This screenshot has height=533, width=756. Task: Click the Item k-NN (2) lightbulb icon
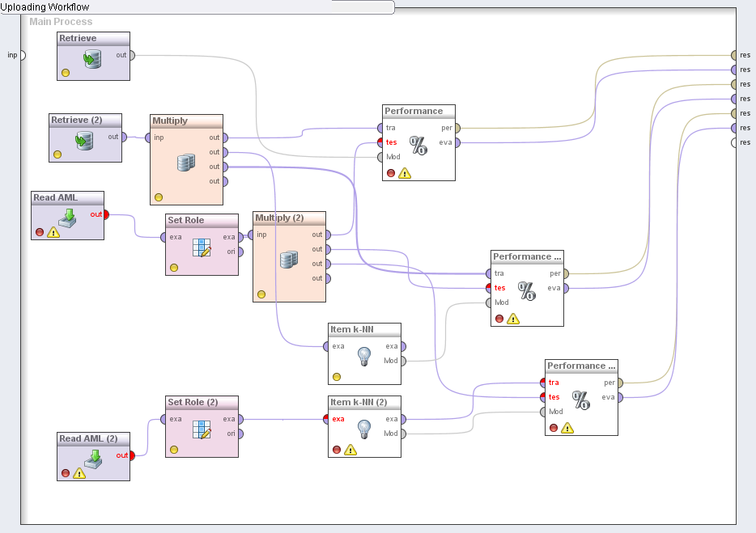364,429
